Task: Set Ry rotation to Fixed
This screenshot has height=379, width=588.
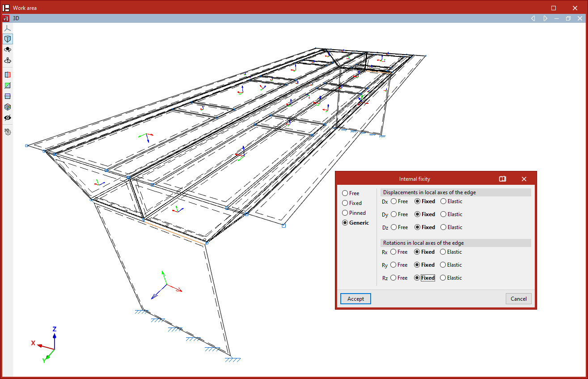Action: (x=424, y=265)
